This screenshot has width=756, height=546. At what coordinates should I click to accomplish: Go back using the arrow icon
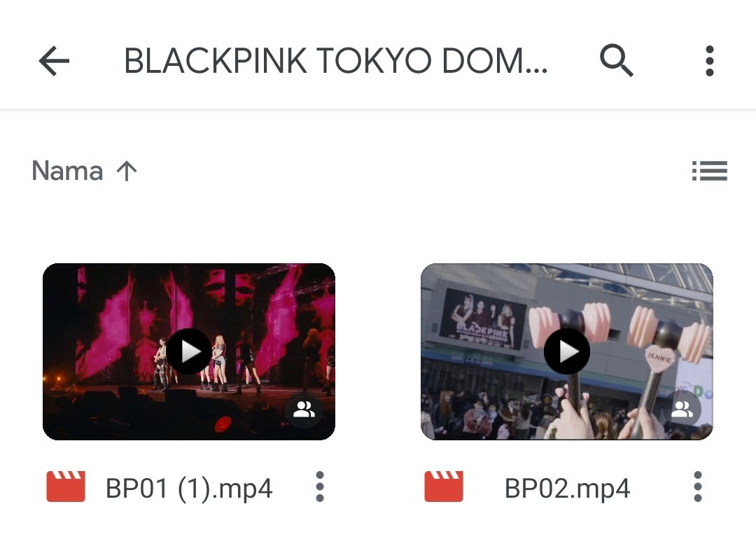(54, 61)
